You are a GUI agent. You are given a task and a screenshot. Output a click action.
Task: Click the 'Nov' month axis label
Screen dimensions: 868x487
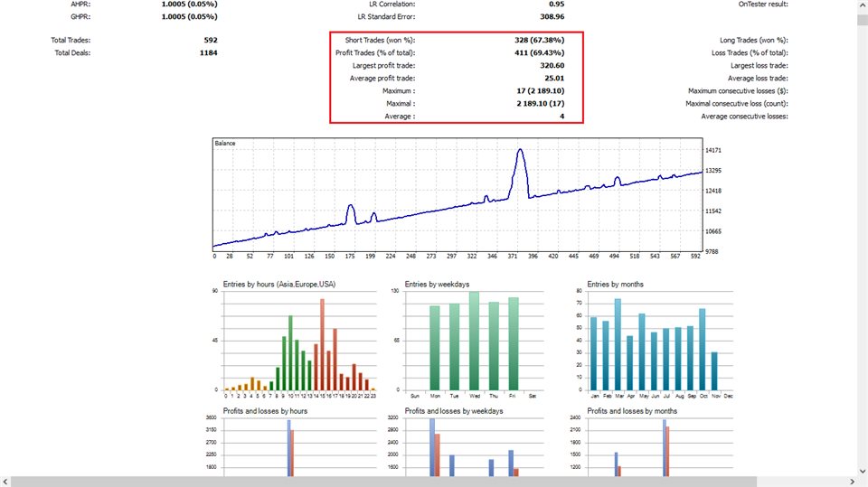tap(716, 396)
